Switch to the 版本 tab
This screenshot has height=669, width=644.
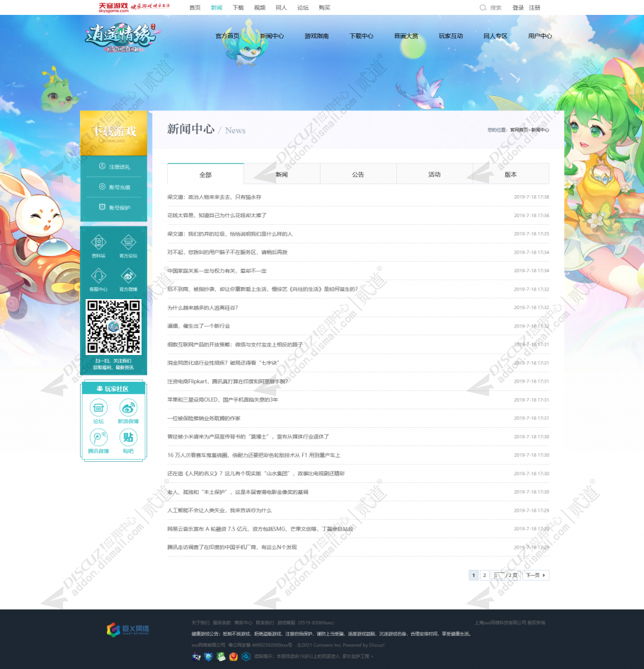pos(511,175)
